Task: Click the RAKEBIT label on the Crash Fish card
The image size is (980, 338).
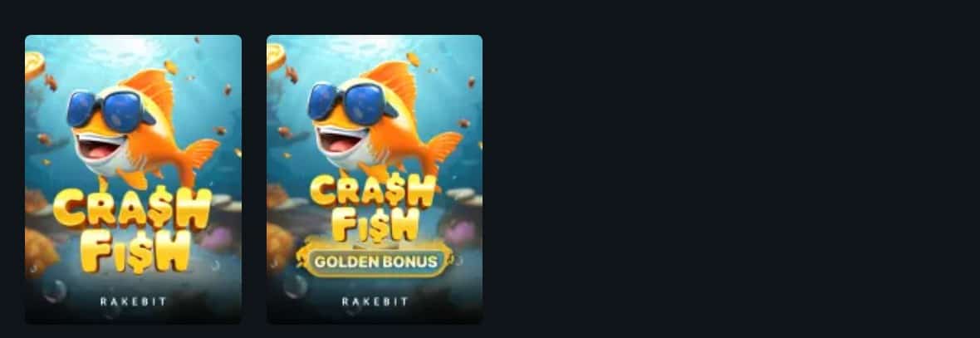Action: pos(133,301)
